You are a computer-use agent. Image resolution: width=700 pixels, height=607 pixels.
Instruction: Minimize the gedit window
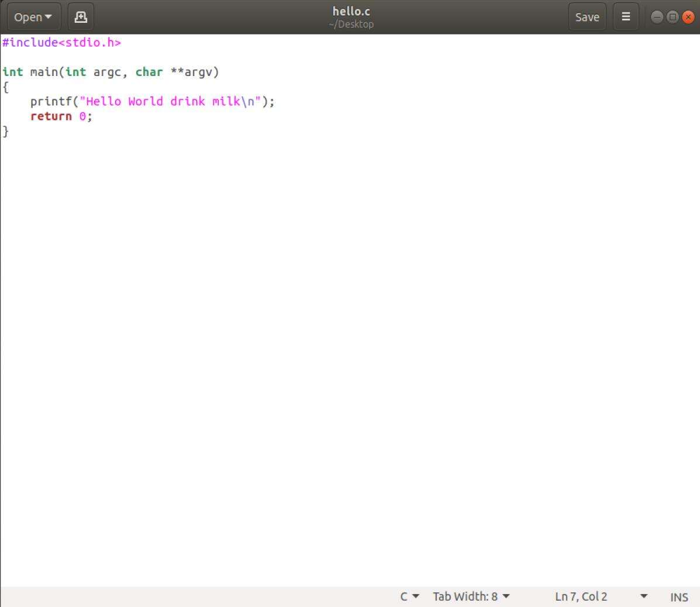tap(657, 17)
